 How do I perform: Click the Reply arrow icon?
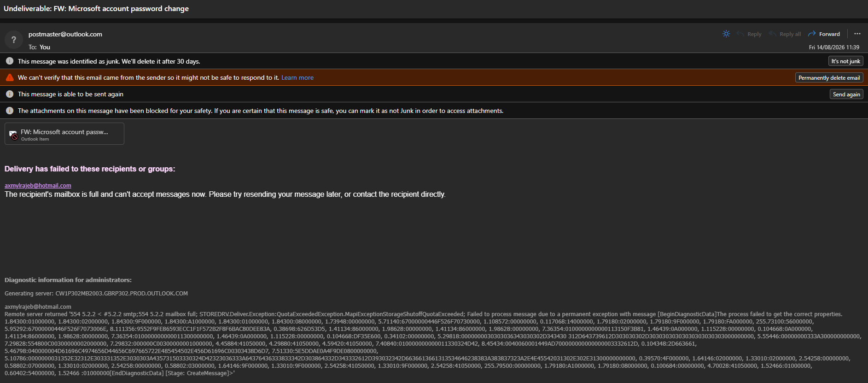740,34
